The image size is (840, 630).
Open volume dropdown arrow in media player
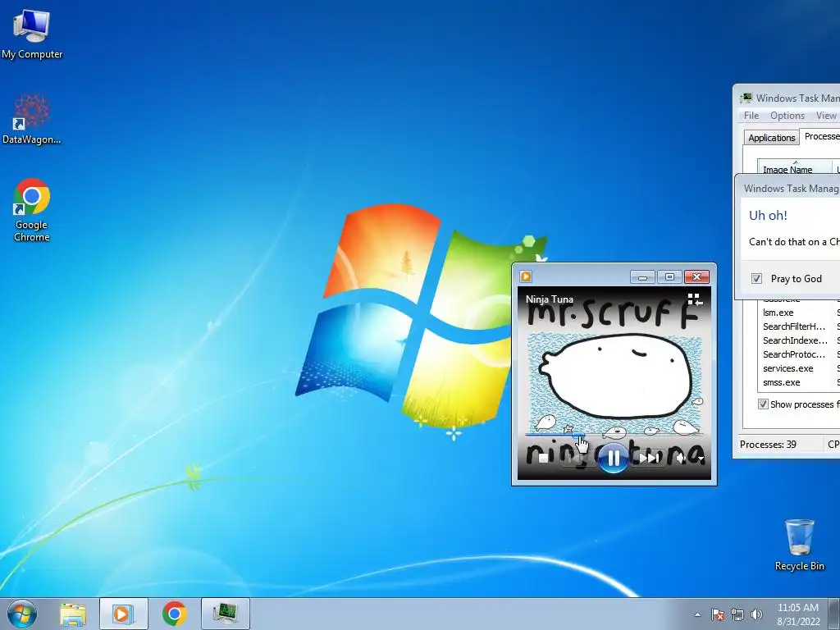[701, 459]
